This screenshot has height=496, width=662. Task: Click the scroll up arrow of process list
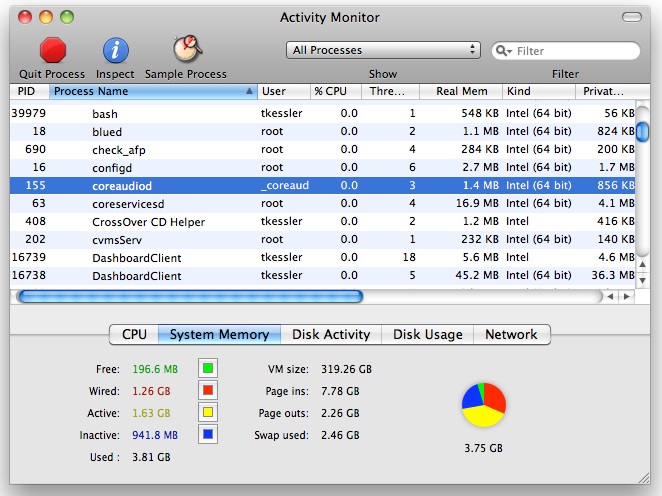(x=642, y=265)
